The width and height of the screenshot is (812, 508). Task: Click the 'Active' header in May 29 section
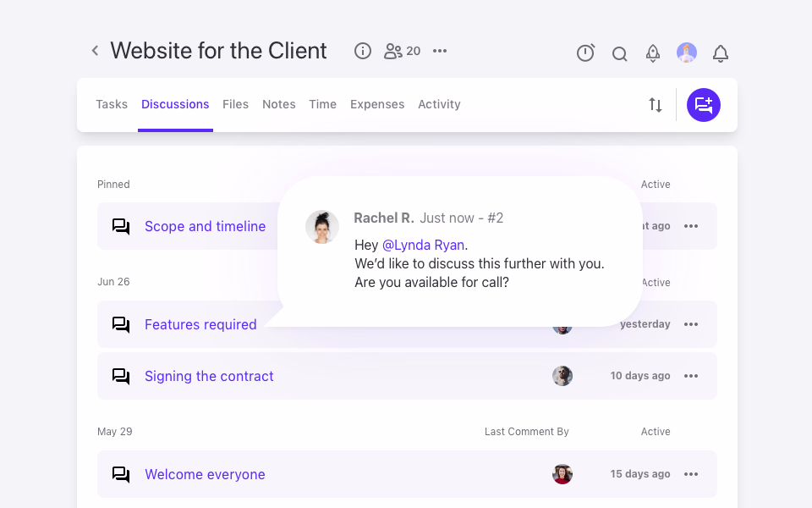click(x=656, y=431)
